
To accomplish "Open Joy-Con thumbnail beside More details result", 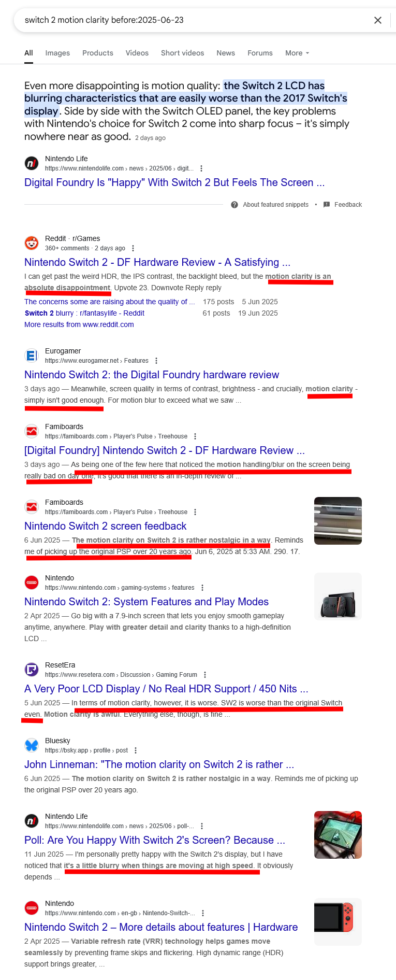I will [338, 922].
